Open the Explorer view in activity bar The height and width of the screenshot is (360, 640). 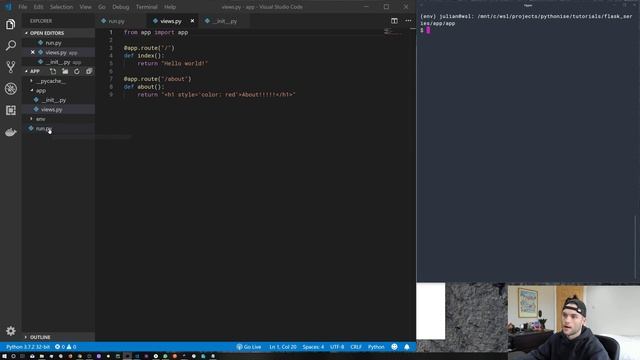click(x=11, y=24)
